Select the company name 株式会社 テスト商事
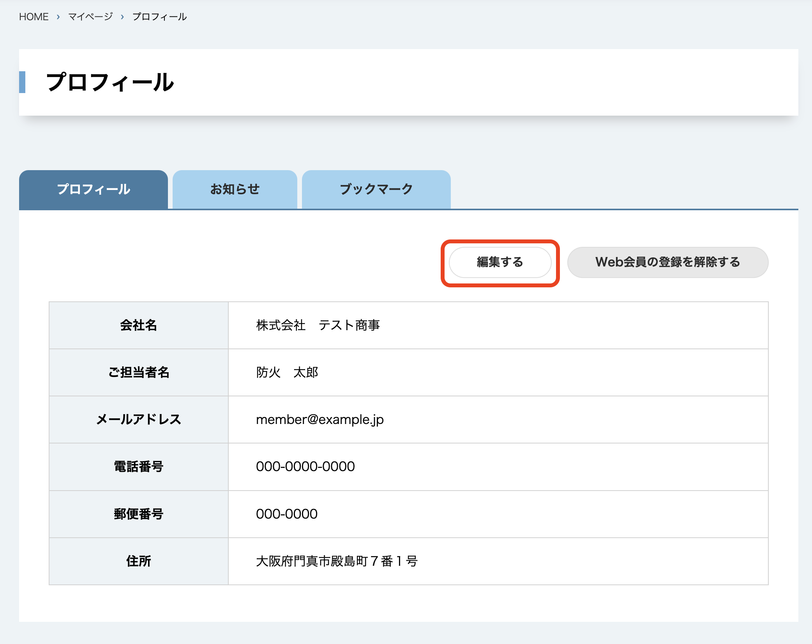 318,326
